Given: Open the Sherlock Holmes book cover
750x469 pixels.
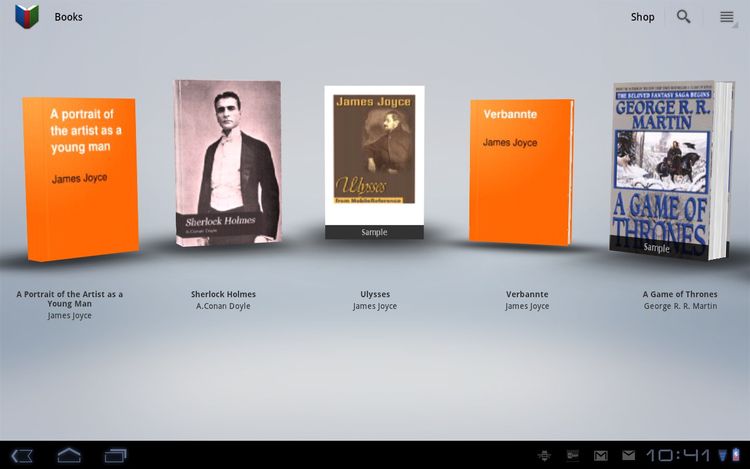Looking at the screenshot, I should 227,162.
